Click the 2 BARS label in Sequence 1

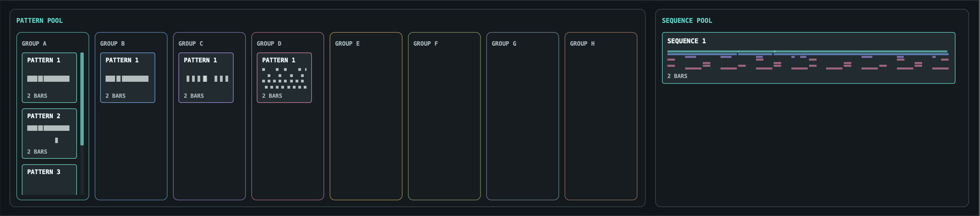678,76
